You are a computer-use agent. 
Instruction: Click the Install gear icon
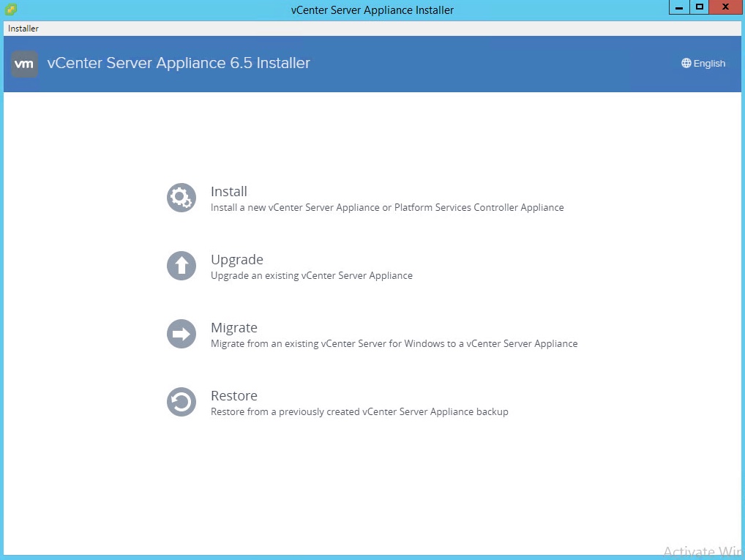(x=181, y=198)
